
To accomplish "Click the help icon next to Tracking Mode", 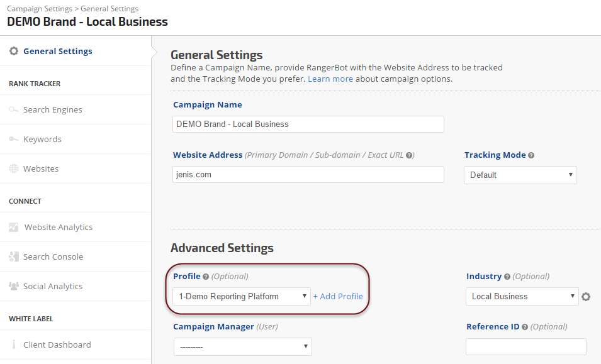I will point(531,155).
